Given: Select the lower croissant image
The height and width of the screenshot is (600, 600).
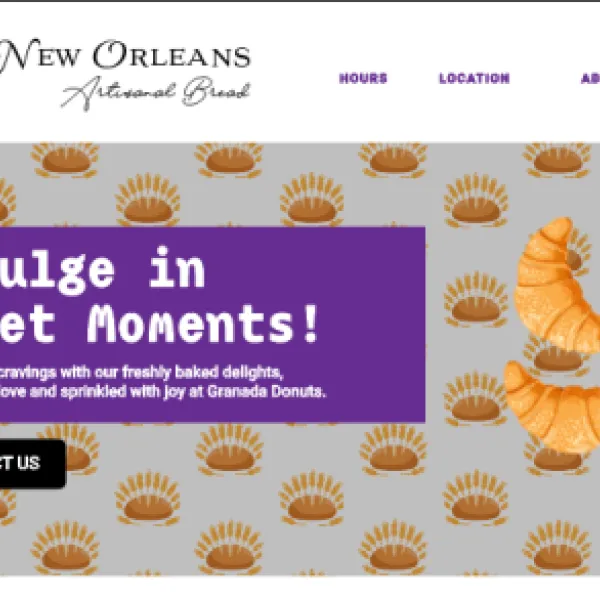Looking at the screenshot, I should click(553, 406).
